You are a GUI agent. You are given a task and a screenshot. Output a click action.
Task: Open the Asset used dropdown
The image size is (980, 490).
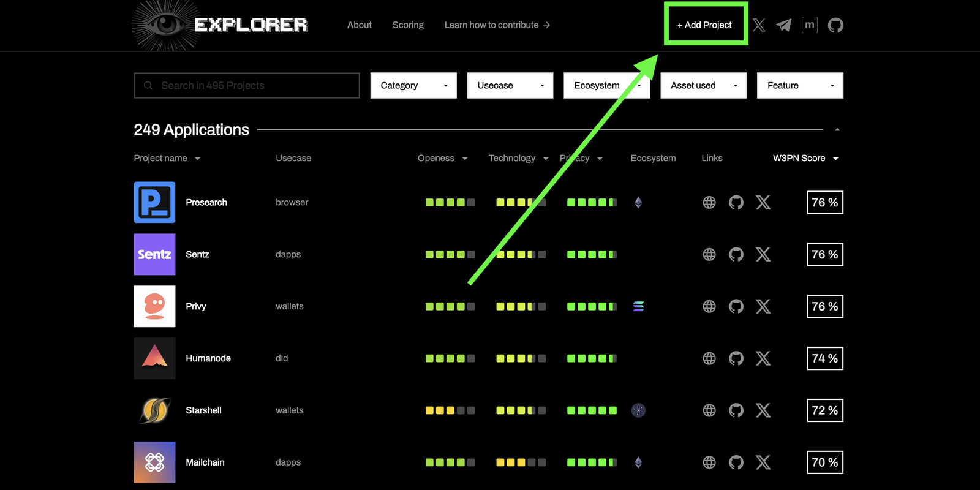pos(703,86)
